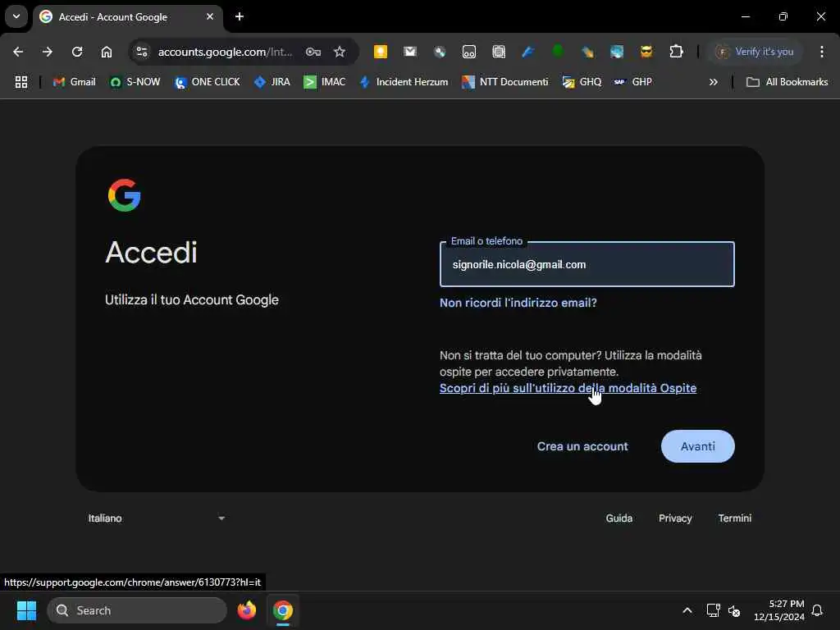The height and width of the screenshot is (630, 840).
Task: Open the yellow notes extension icon
Action: coord(381,52)
